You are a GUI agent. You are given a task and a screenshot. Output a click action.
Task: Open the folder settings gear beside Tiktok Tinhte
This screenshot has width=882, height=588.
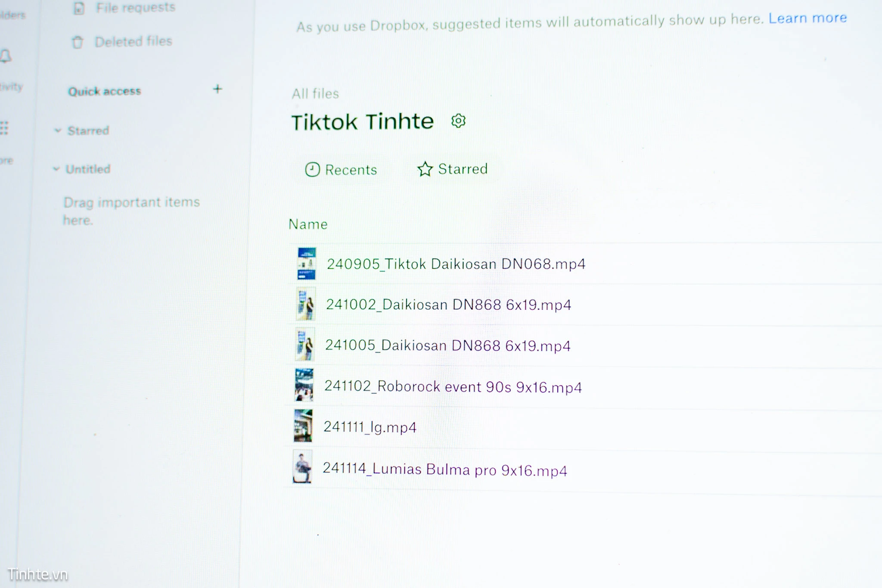point(458,121)
